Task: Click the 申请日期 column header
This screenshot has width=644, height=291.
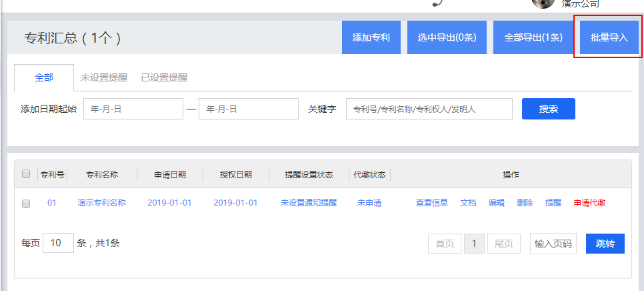Action: 170,175
